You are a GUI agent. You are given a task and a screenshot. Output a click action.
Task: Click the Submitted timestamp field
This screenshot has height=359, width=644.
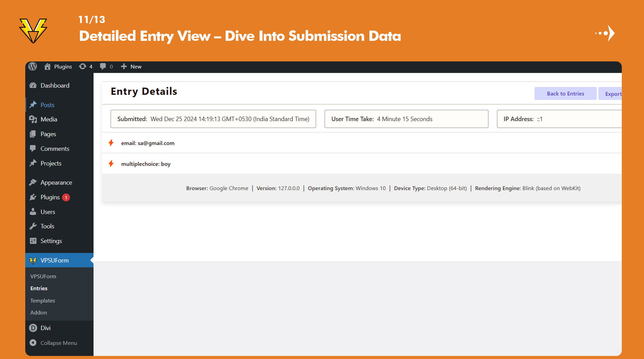tap(213, 119)
